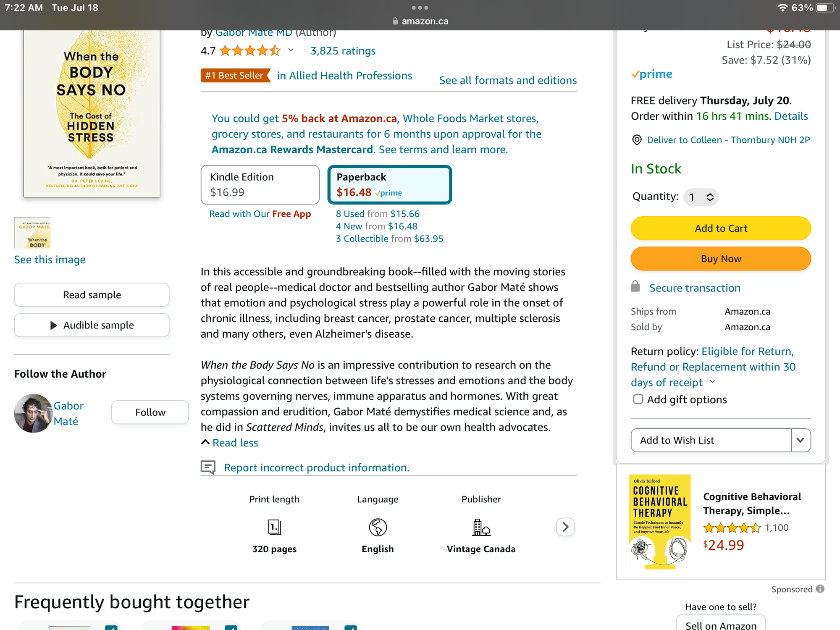840x630 pixels.
Task: Play the Audible sample
Action: 92,325
